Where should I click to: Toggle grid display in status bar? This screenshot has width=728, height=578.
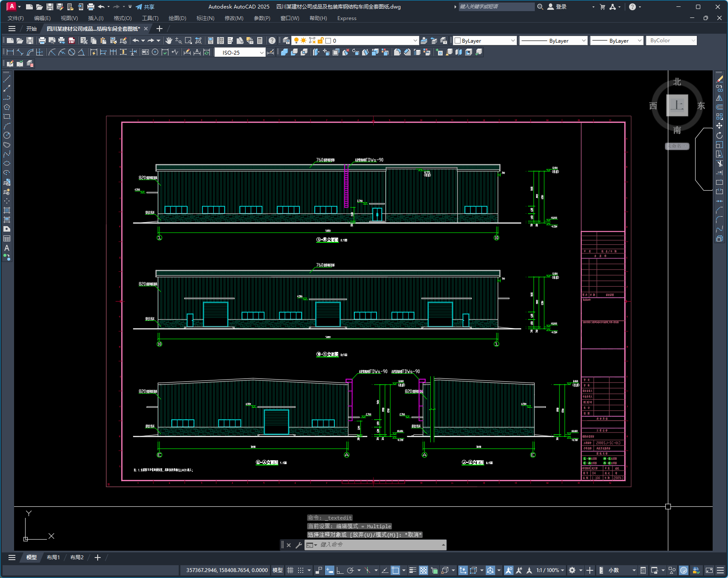pyautogui.click(x=290, y=570)
